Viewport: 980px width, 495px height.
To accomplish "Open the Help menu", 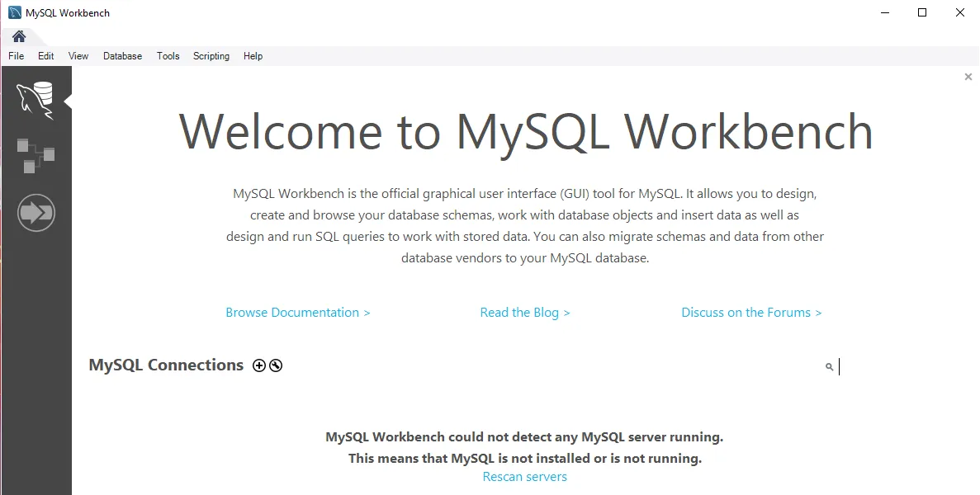I will 253,56.
